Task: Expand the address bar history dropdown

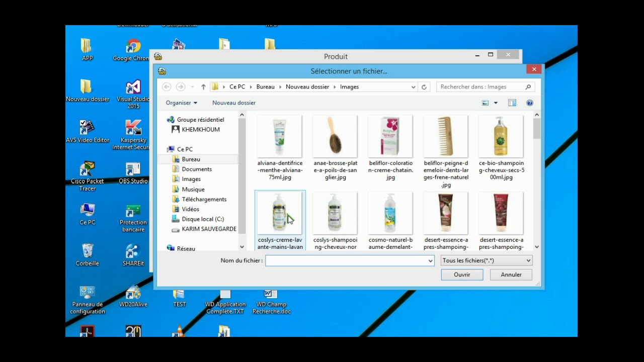Action: [414, 87]
